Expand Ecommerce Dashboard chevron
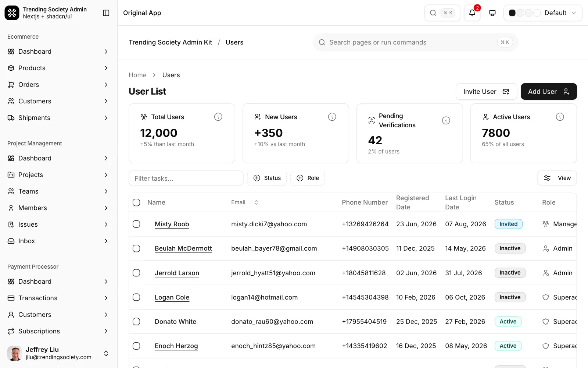The height and width of the screenshot is (368, 588). click(106, 52)
